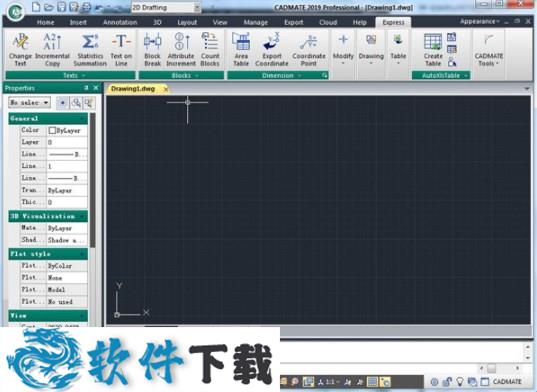Click the Layer value field showing 0

click(67, 142)
